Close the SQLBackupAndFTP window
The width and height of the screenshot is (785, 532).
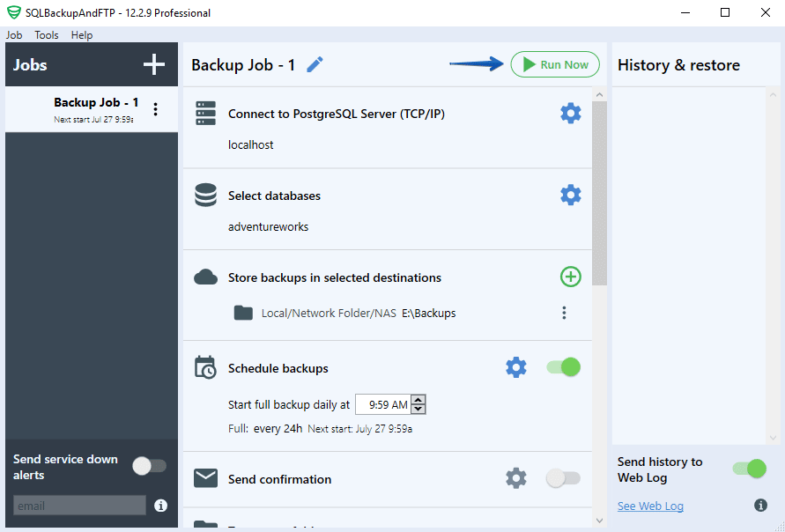[x=766, y=12]
